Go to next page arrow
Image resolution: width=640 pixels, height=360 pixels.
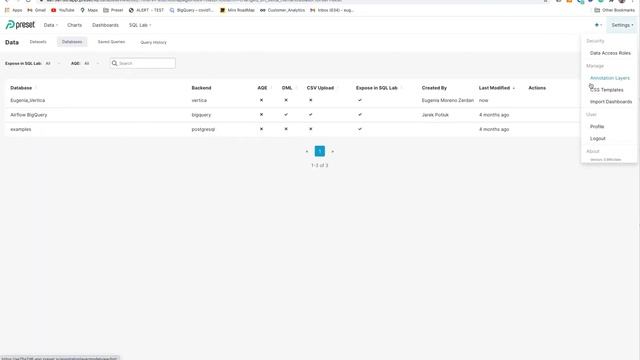[332, 151]
